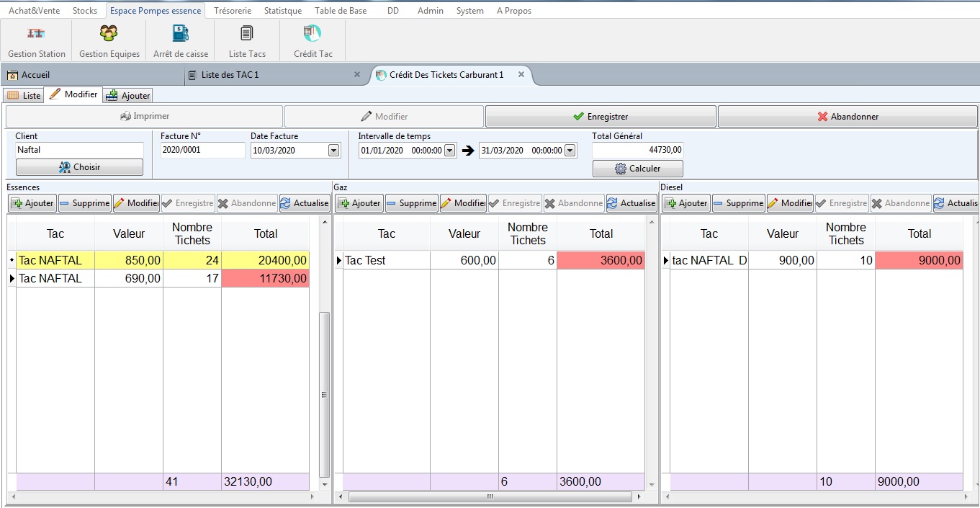Refresh the Essences grid with Actualiser
The image size is (980, 508).
[x=304, y=203]
